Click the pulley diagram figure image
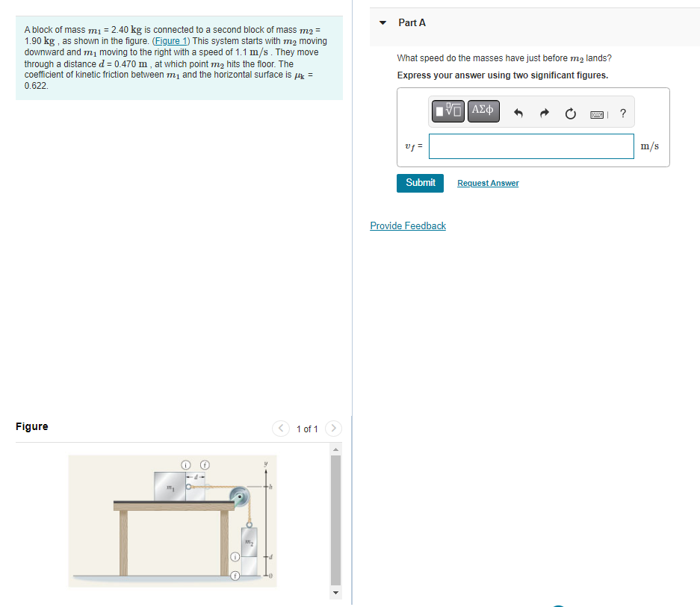 [172, 520]
